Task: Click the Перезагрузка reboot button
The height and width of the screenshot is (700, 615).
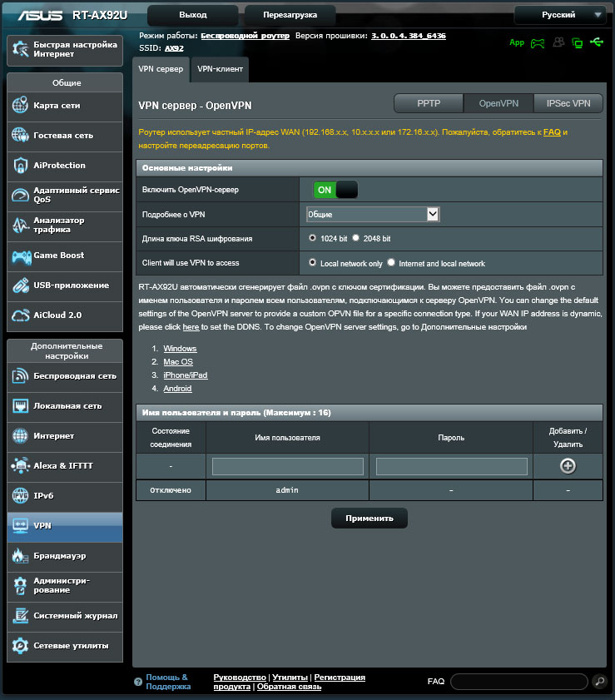Action: (x=290, y=15)
